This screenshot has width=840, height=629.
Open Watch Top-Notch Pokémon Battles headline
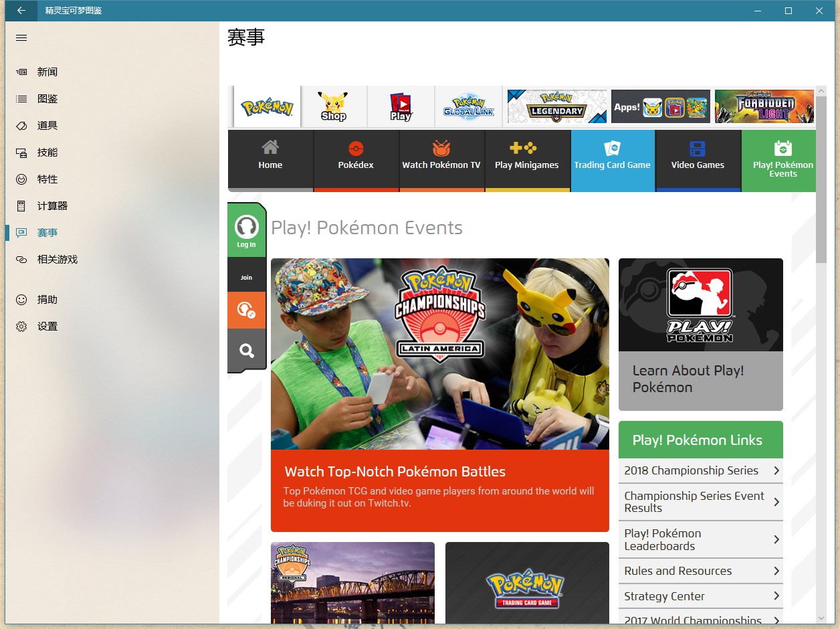coord(395,472)
